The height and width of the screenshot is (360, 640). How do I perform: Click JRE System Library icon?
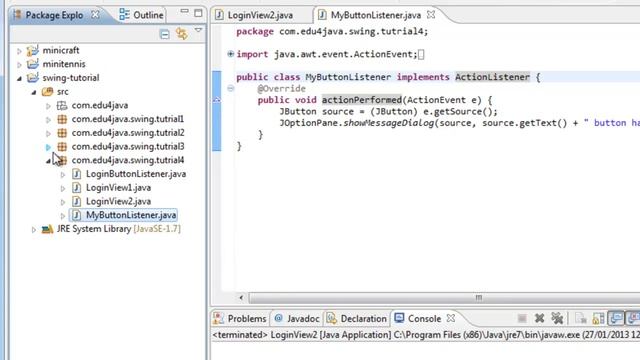click(47, 229)
